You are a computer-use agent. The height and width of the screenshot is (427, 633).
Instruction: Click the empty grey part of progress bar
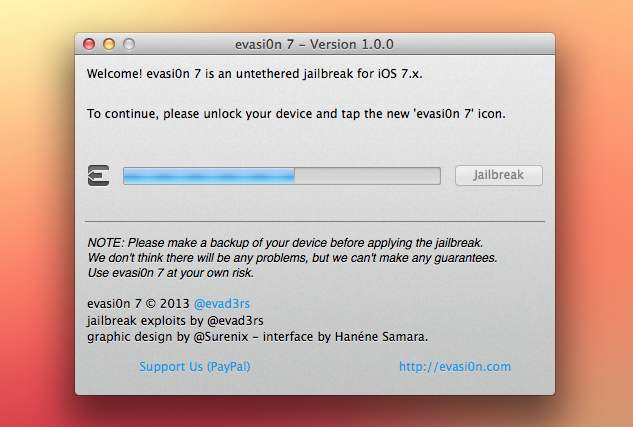[x=367, y=176]
